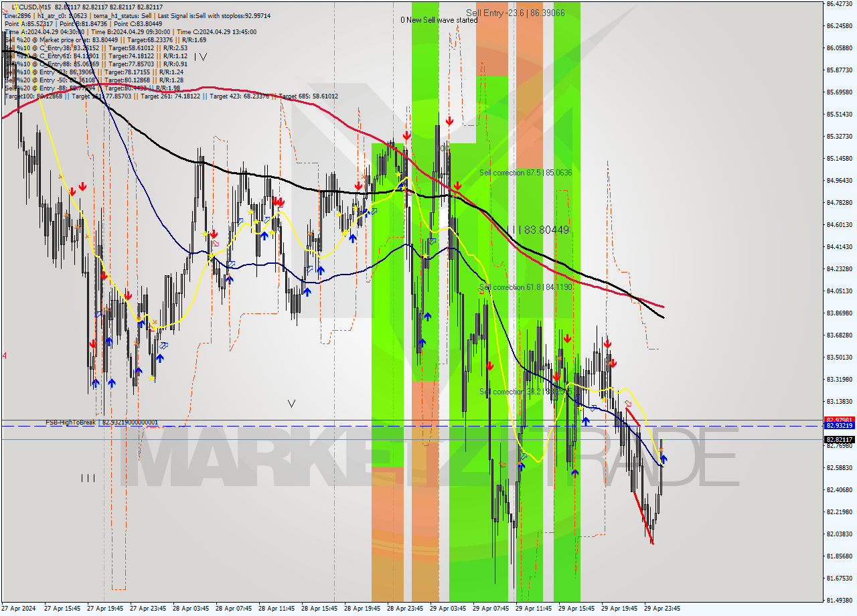
Task: Click the 81.49380 price axis label
Action: pos(840,601)
